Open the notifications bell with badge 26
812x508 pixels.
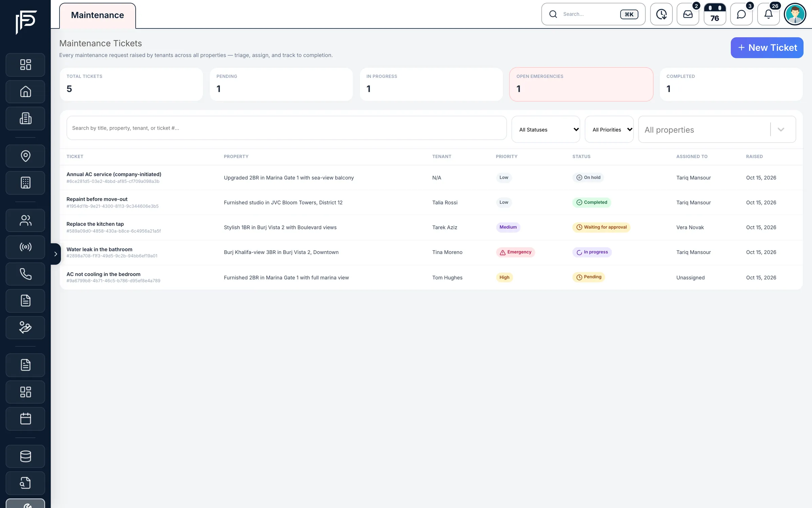click(768, 14)
